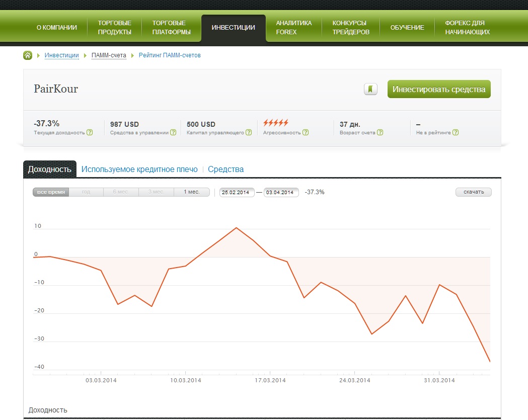Click the скачать download button
Image resolution: width=528 pixels, height=420 pixels.
pyautogui.click(x=474, y=192)
